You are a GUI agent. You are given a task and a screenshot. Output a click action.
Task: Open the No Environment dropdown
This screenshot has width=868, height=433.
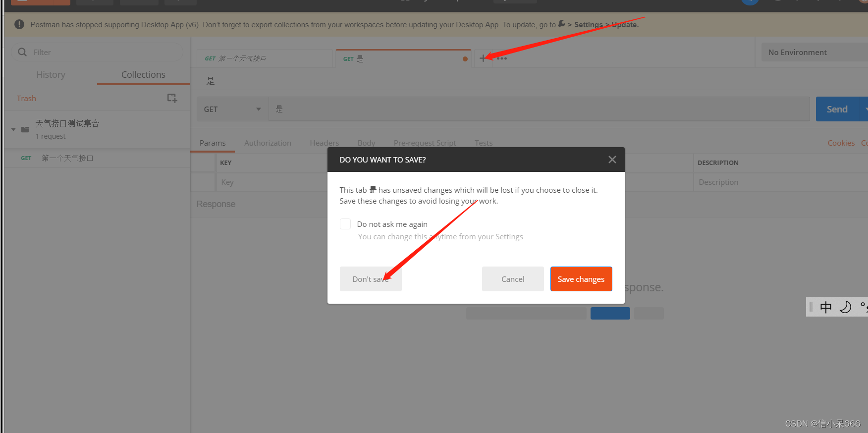(x=814, y=52)
